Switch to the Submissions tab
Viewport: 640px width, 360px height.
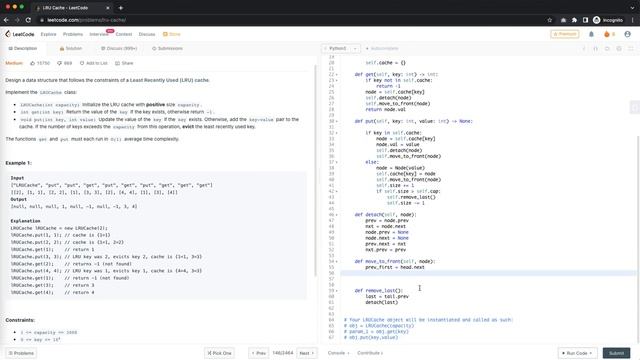pyautogui.click(x=167, y=49)
